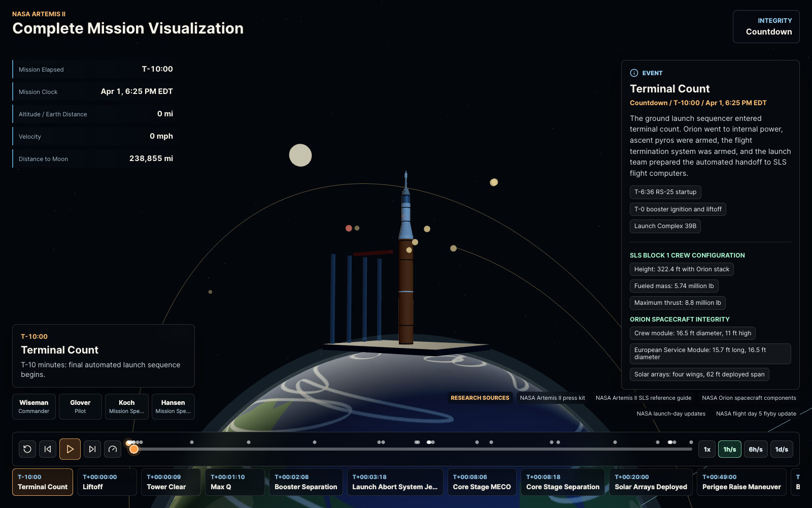Select 6h/s playback speed
Image resolution: width=812 pixels, height=508 pixels.
pyautogui.click(x=756, y=449)
